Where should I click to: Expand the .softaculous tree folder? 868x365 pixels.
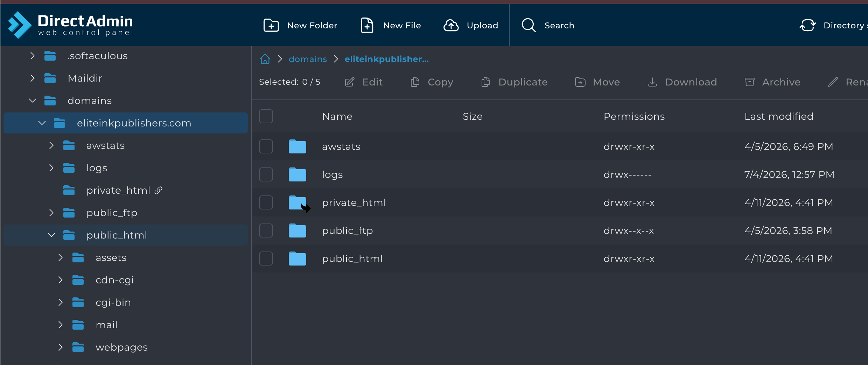32,56
